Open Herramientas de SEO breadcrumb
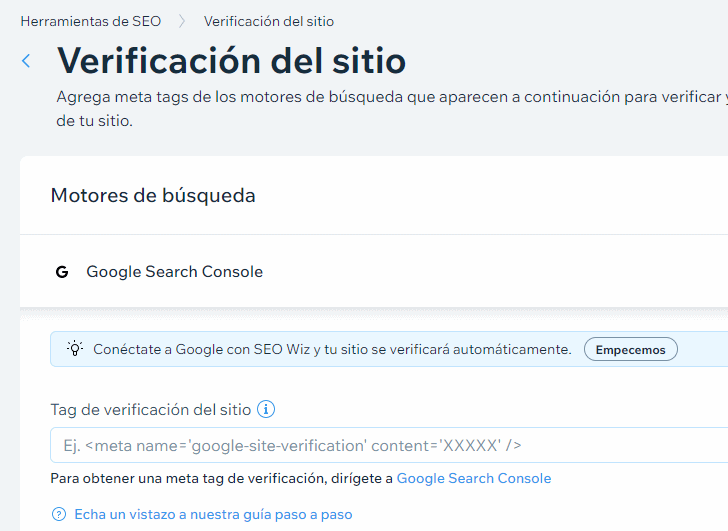Screen dimensions: 728x531 click(91, 21)
